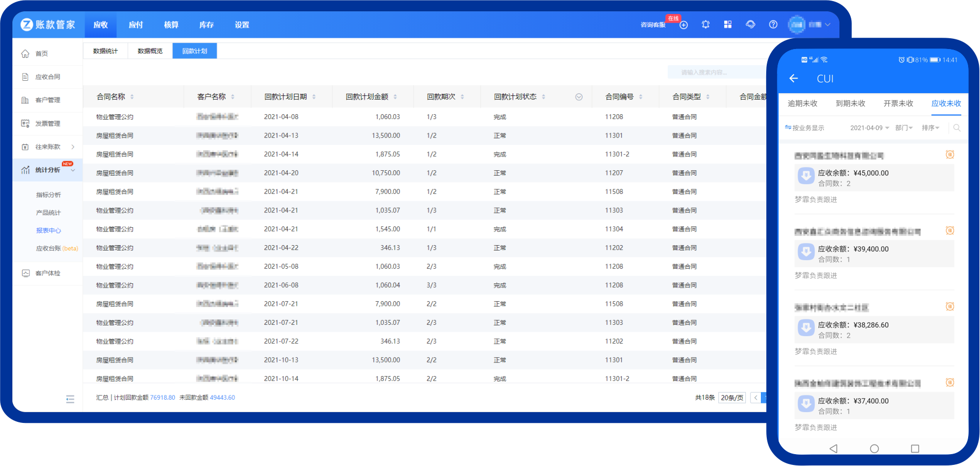Open the apps grid icon in header
Viewport: 980px width, 466px height.
pyautogui.click(x=727, y=25)
